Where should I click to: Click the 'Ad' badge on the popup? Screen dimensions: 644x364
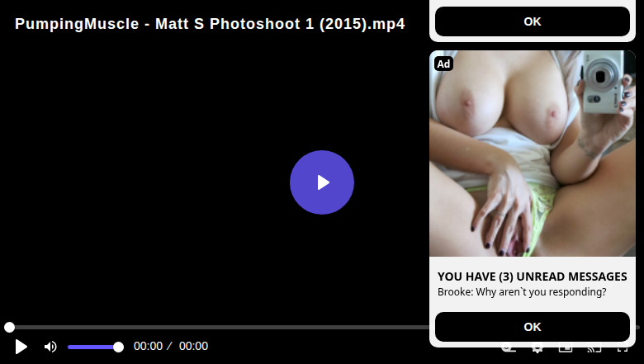click(x=443, y=64)
